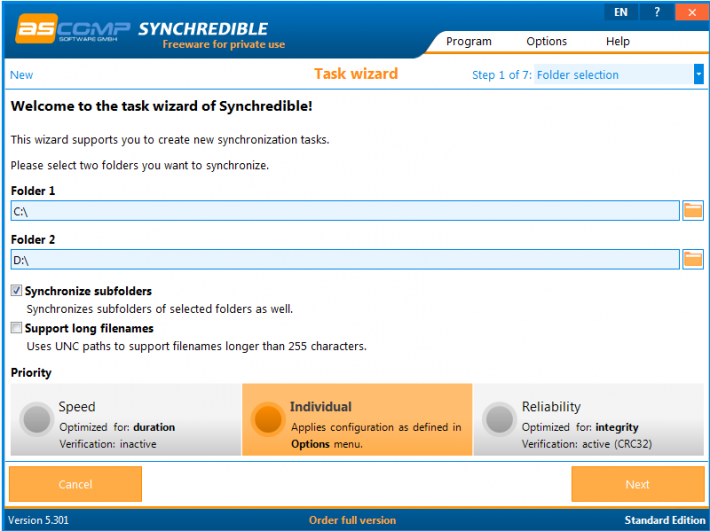
Task: Select Speed priority option
Action: pos(125,420)
